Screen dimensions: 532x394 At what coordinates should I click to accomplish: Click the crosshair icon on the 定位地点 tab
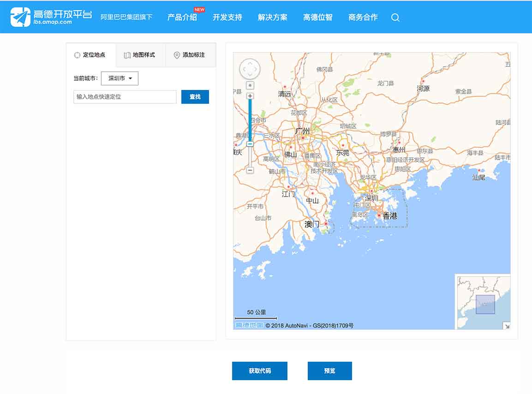coord(78,55)
